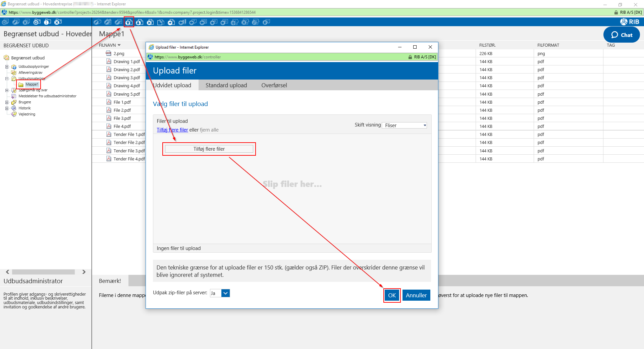Viewport: 644px width, 349px height.
Task: Click the upload files toolbar icon
Action: click(x=129, y=22)
